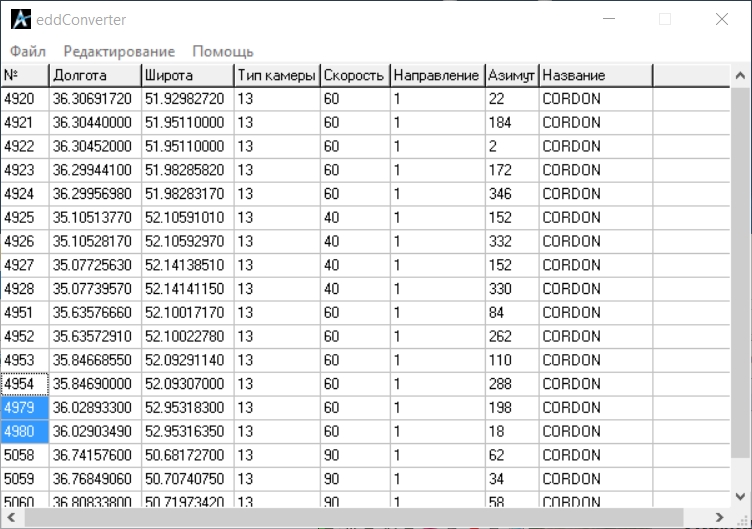This screenshot has height=529, width=752.
Task: Click the Скорость column header
Action: tap(354, 75)
